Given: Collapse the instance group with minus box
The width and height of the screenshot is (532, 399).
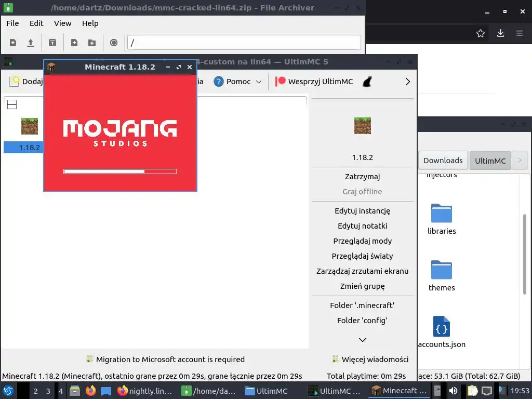Looking at the screenshot, I should point(12,104).
